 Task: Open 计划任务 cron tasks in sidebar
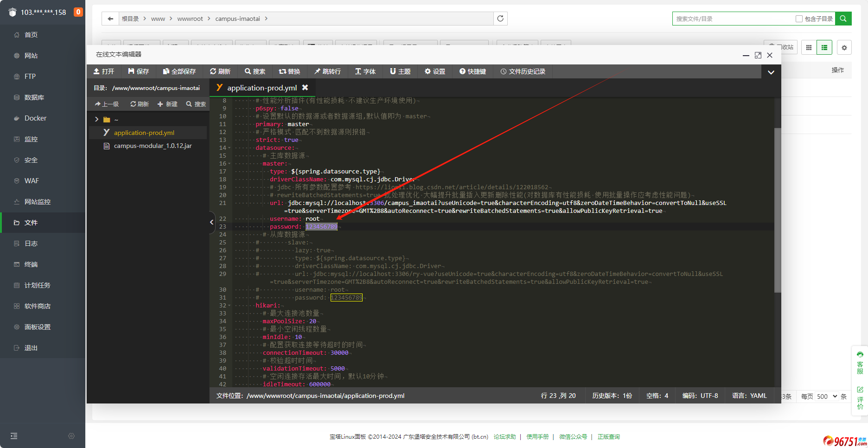(43, 285)
